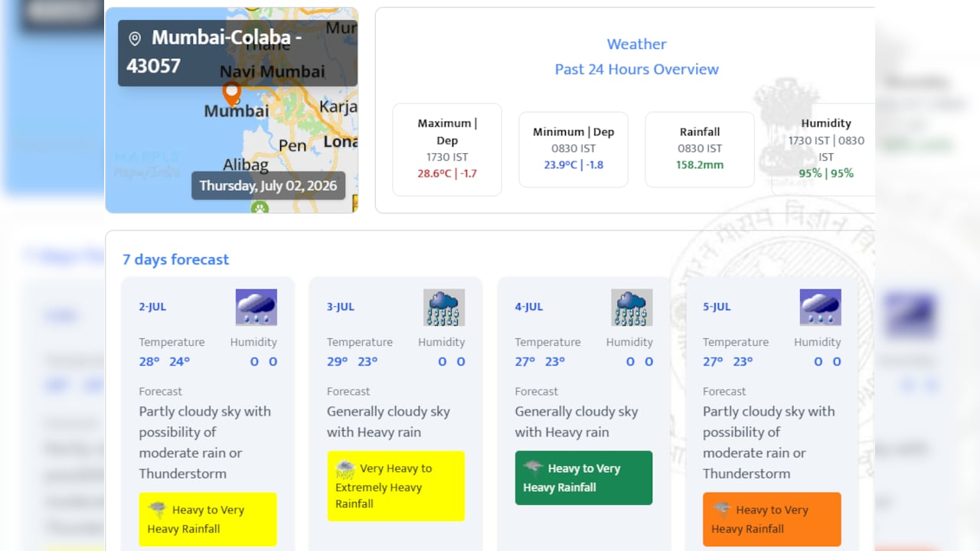Viewport: 980px width, 551px height.
Task: Click the 4-JUL heavy rain weather icon
Action: 632,307
